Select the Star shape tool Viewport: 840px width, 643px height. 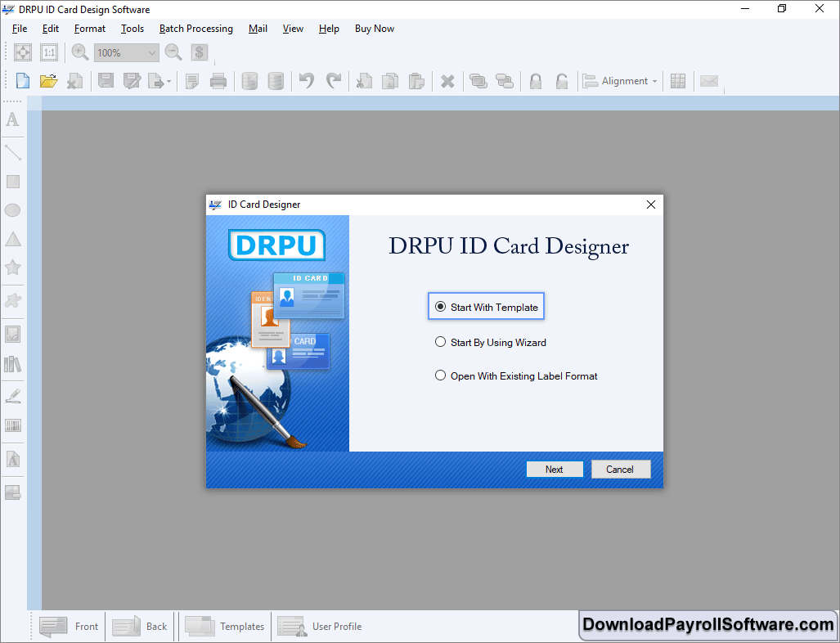pos(12,268)
